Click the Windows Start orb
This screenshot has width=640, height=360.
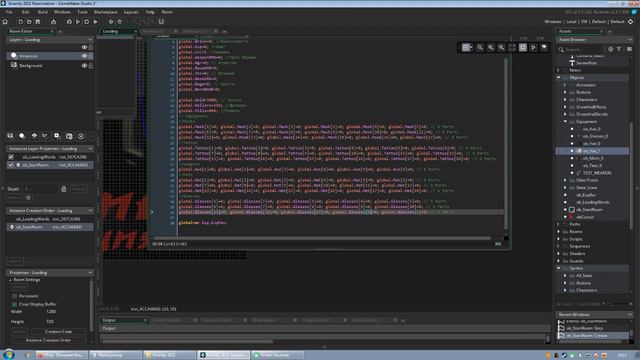[x=9, y=354]
